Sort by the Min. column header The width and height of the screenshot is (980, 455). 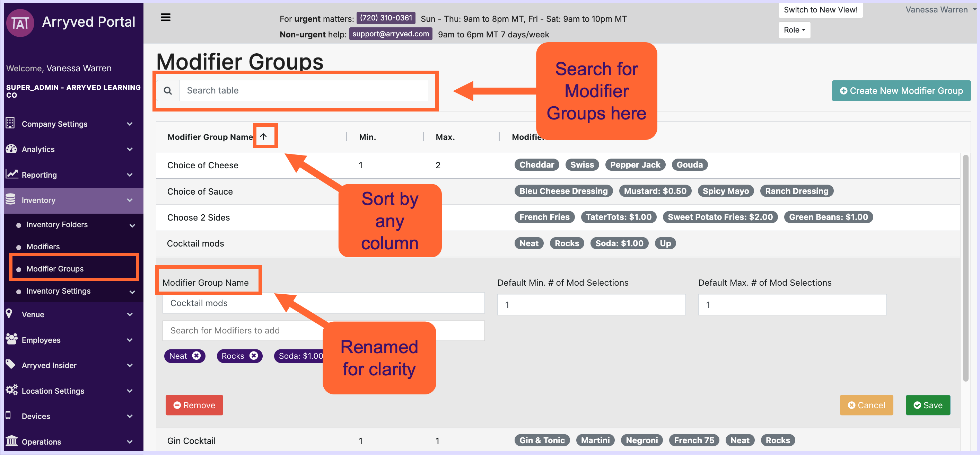click(x=367, y=137)
